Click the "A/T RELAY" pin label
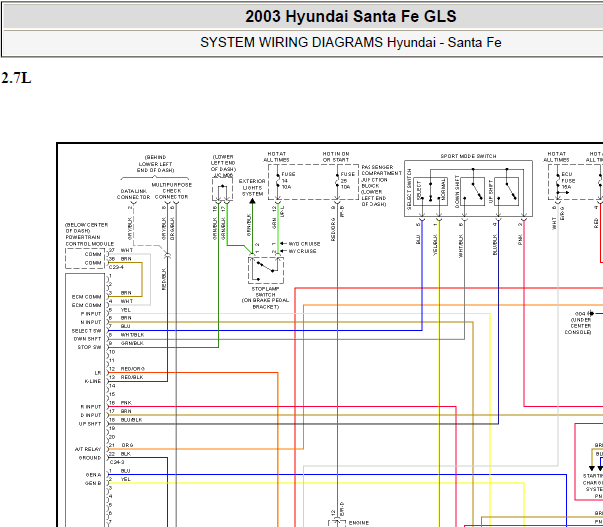Image resolution: width=603 pixels, height=527 pixels. click(x=88, y=449)
